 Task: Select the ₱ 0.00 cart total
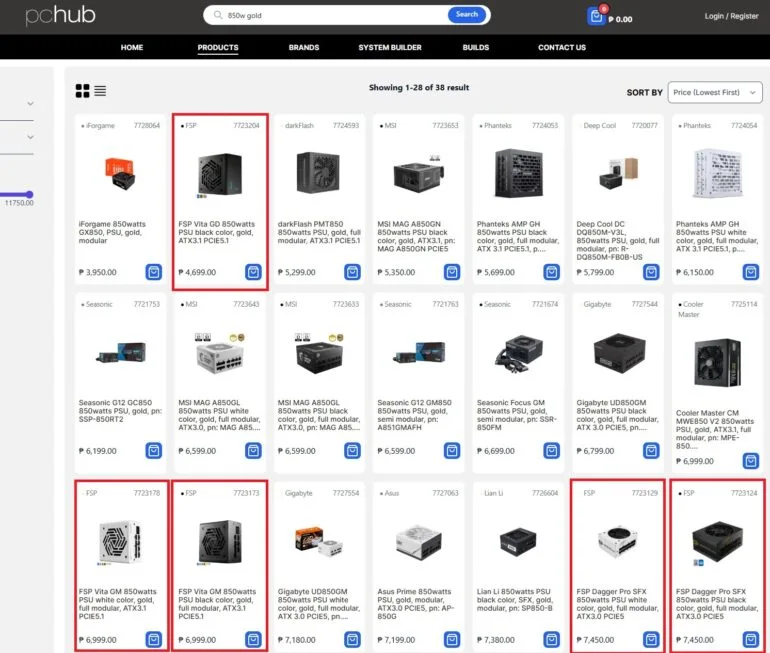(x=620, y=20)
